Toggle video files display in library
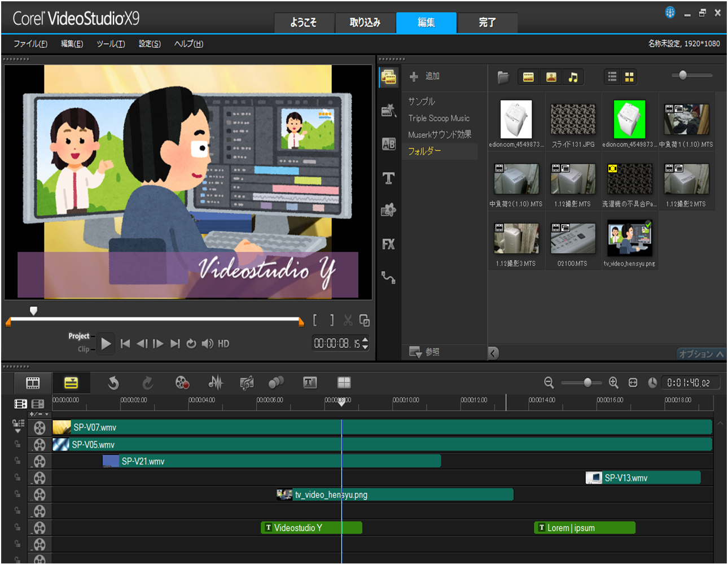Viewport: 728px width, 564px height. coord(528,77)
